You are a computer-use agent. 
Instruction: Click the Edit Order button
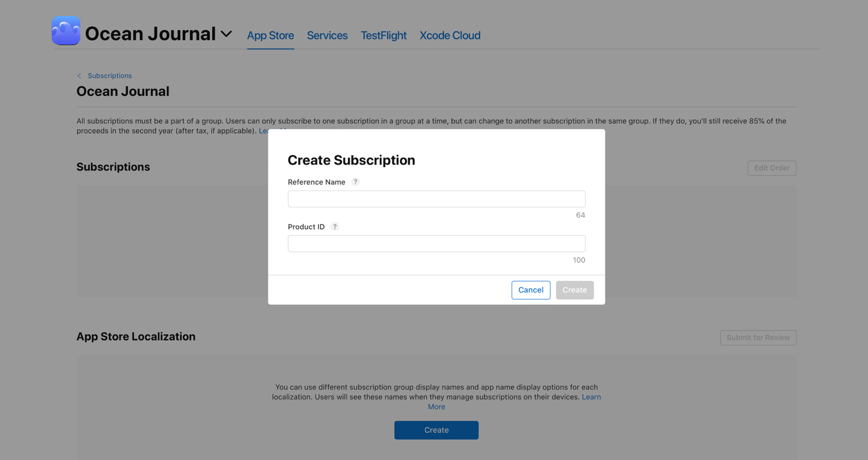click(772, 168)
